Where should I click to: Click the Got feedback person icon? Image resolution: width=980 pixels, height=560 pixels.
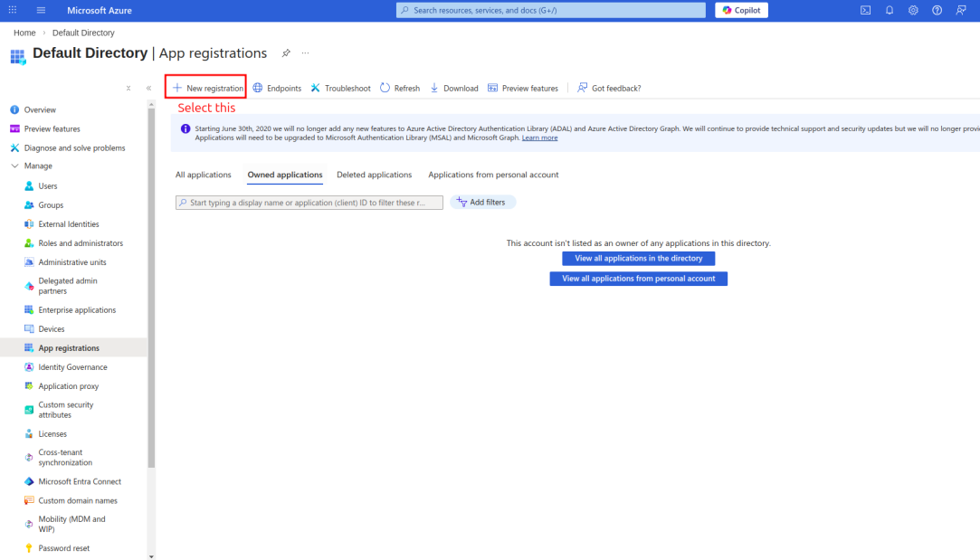tap(582, 88)
